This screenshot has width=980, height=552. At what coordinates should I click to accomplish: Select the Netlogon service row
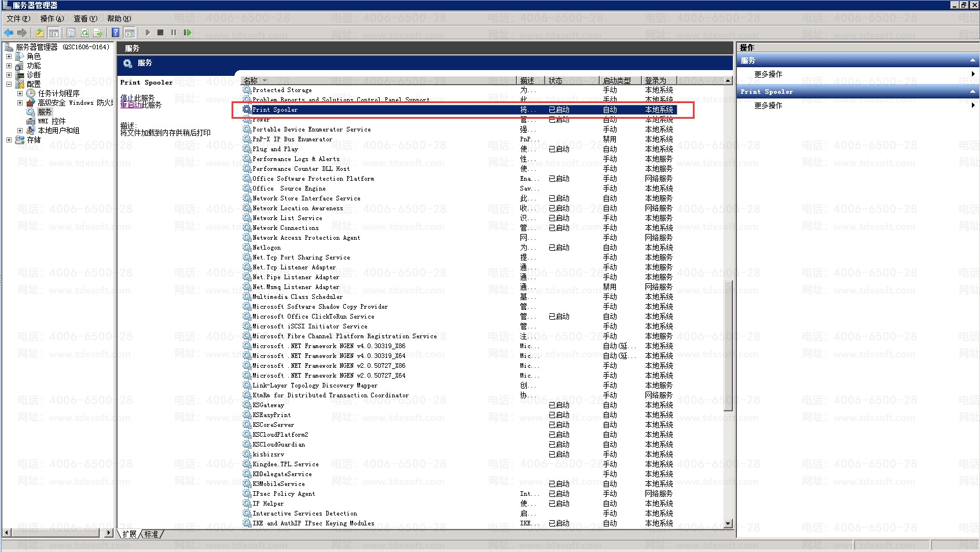[267, 248]
